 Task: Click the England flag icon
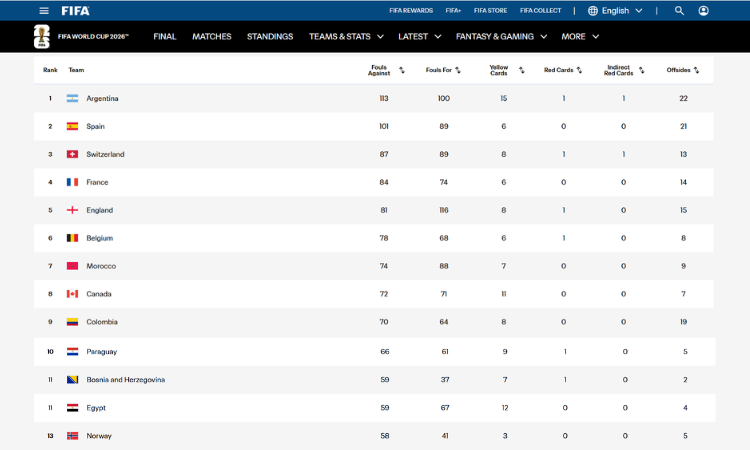click(x=72, y=210)
